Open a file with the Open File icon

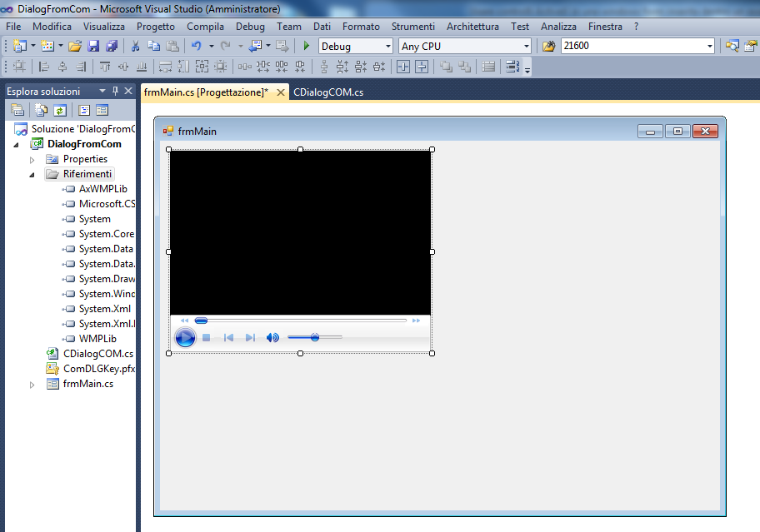[x=75, y=46]
